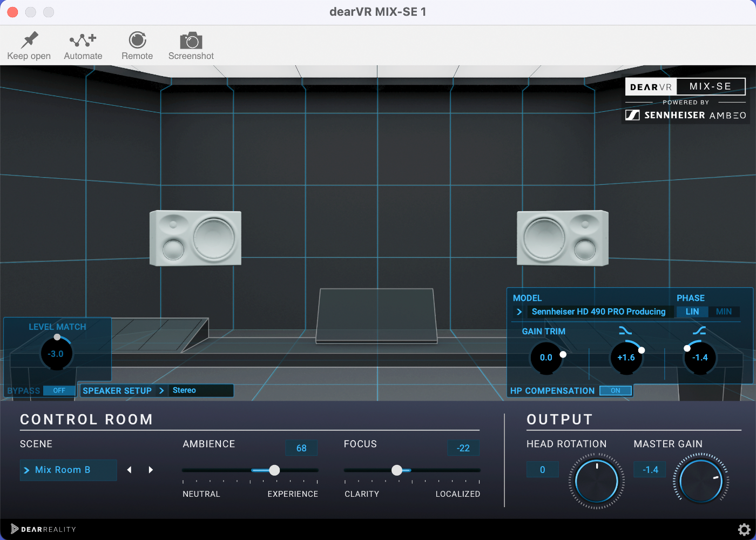Click the +1.6 low-shelf knob
This screenshot has height=540, width=756.
pyautogui.click(x=626, y=357)
